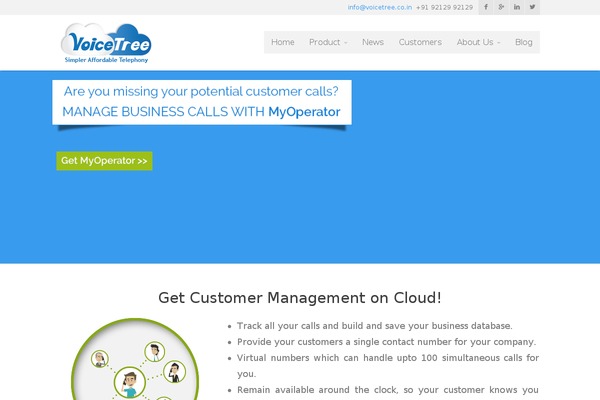
Task: Click 'Track all your calls' bullet text
Action: click(x=375, y=326)
